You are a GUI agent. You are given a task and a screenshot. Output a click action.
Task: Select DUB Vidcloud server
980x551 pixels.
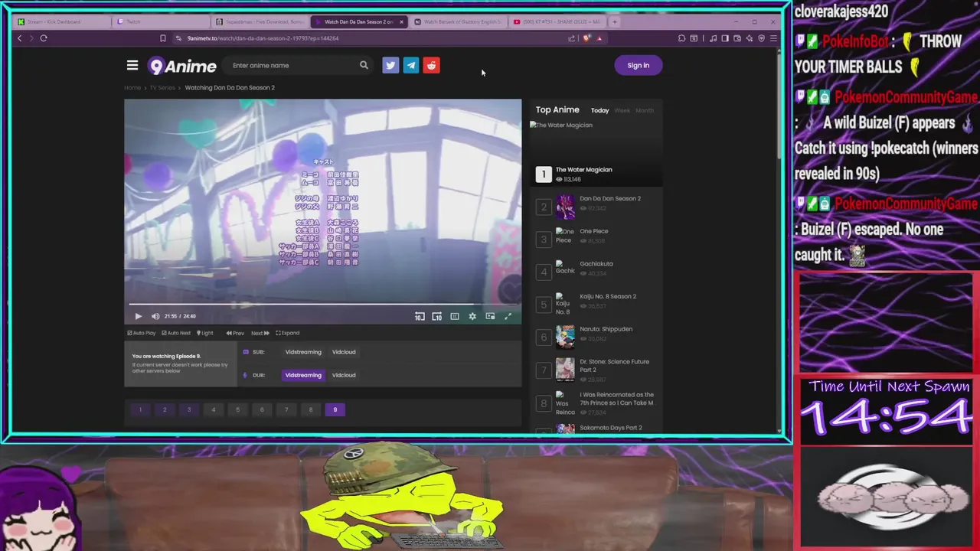(x=344, y=375)
